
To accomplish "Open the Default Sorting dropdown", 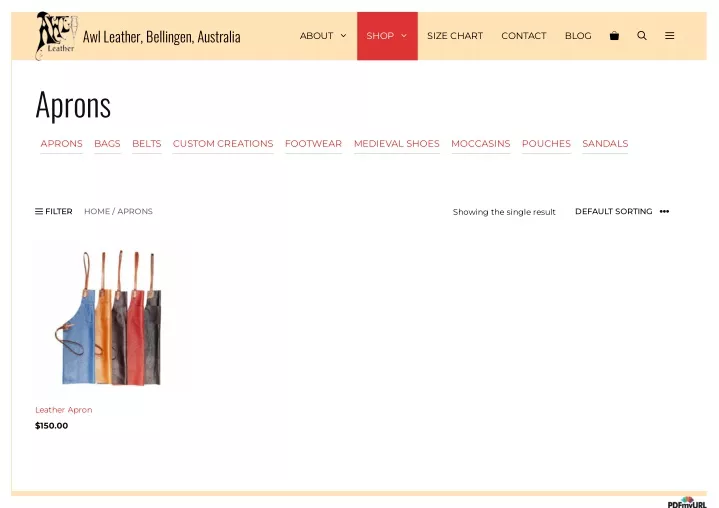I will [614, 211].
